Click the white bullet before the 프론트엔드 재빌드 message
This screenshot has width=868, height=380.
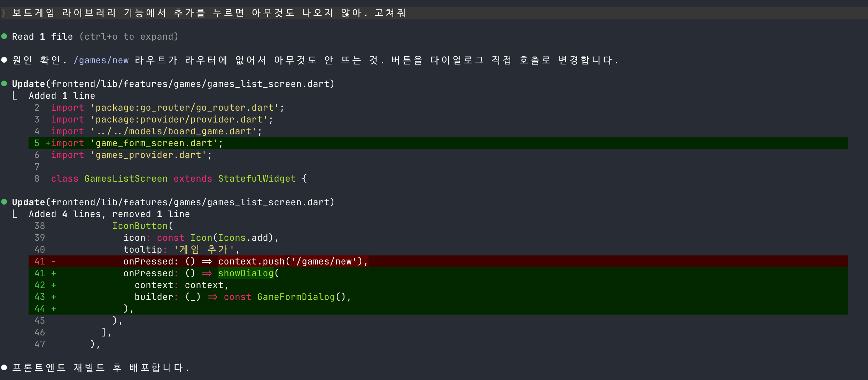click(4, 367)
